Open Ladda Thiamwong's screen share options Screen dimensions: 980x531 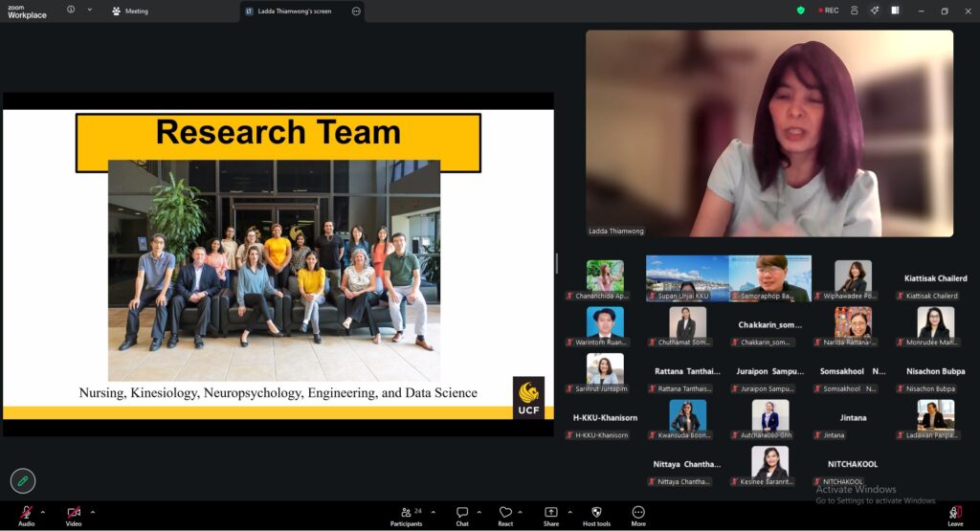coord(356,11)
